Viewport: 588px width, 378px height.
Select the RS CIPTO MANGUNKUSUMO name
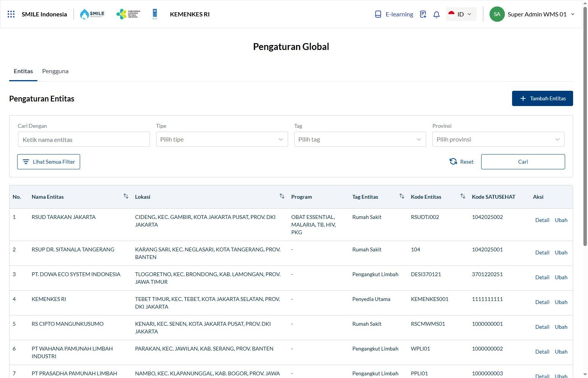coord(68,324)
